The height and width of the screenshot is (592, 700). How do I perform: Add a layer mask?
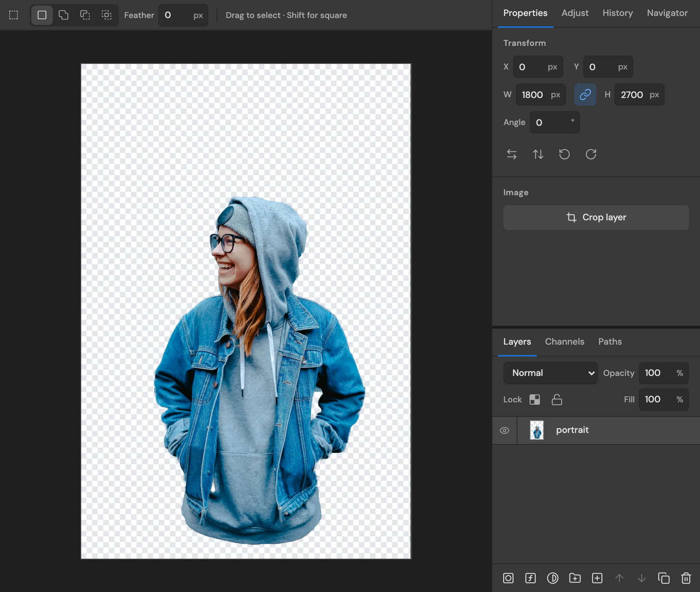(x=508, y=578)
